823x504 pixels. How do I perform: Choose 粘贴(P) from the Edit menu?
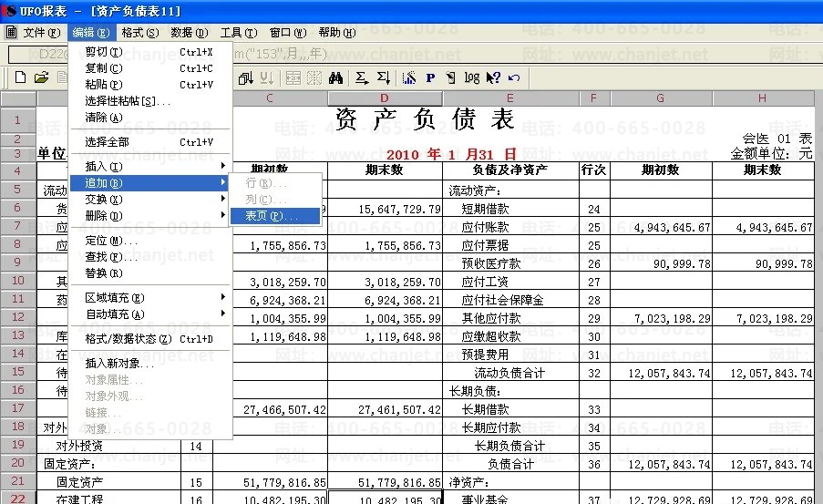coord(150,84)
